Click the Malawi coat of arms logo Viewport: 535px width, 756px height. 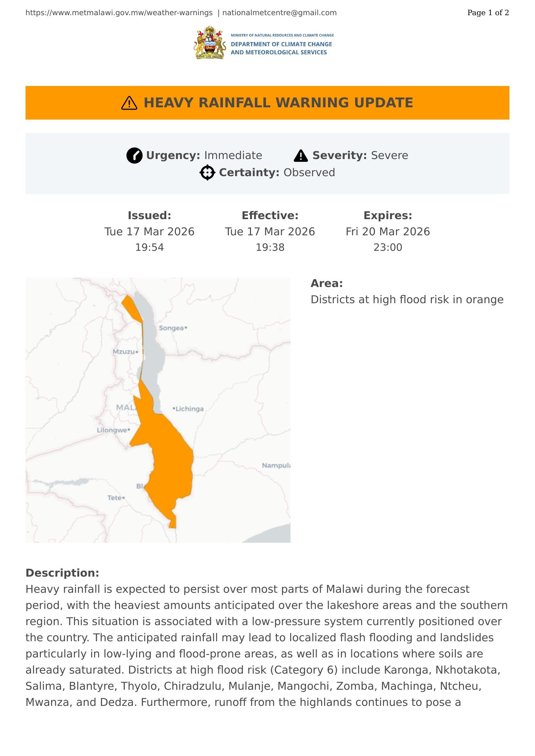click(x=210, y=43)
